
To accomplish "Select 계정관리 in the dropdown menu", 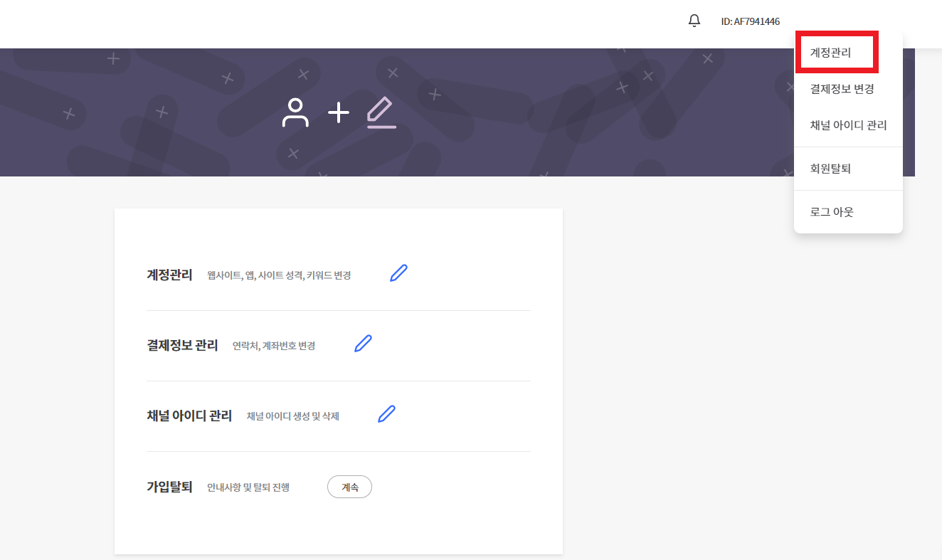I will point(830,52).
